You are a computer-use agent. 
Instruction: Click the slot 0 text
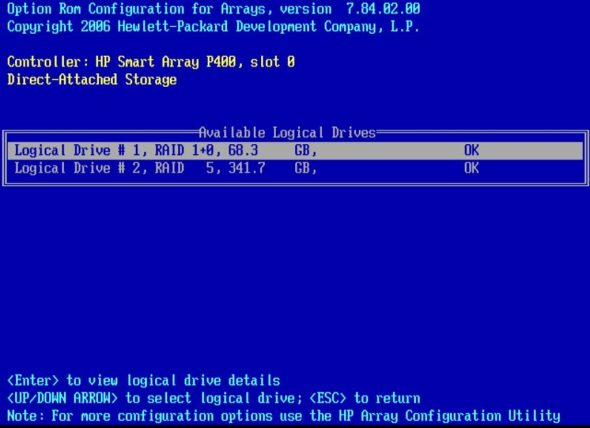pyautogui.click(x=272, y=62)
